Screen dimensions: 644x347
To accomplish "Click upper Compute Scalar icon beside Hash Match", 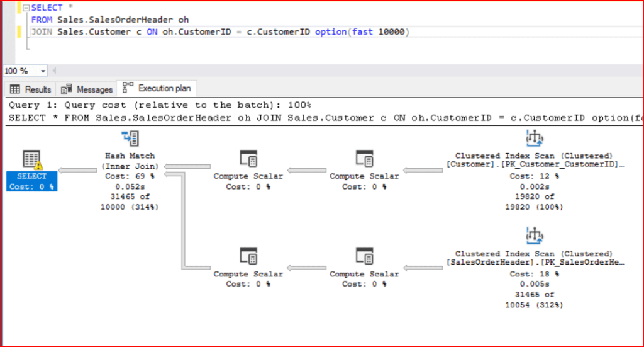I will coord(248,158).
